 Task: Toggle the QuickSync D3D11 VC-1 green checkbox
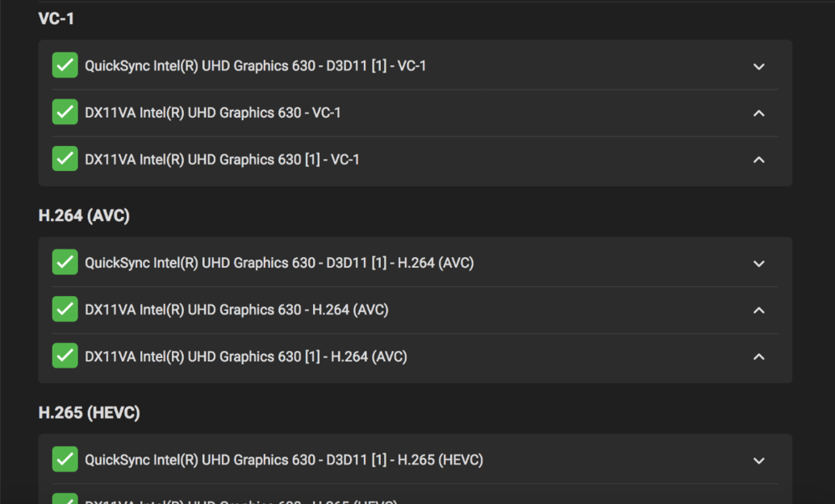[x=65, y=65]
